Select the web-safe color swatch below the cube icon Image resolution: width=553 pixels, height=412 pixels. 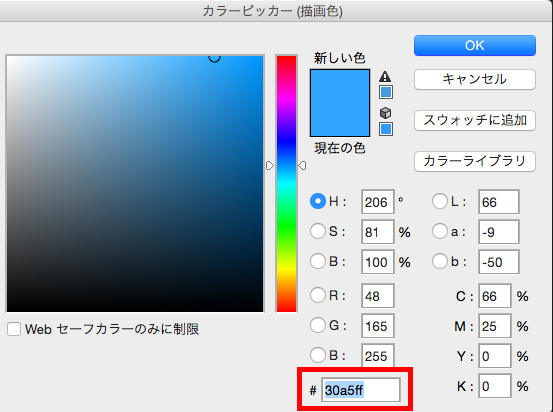tap(386, 129)
